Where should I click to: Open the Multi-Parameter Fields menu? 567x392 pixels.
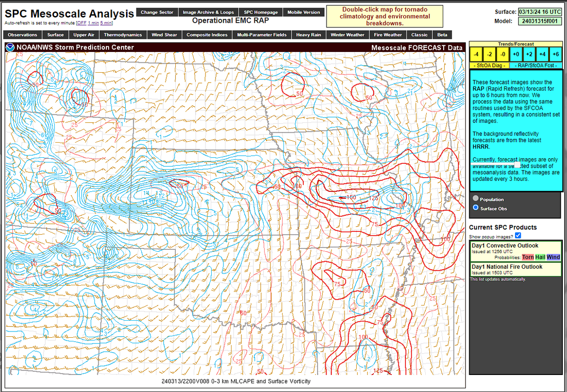(262, 35)
